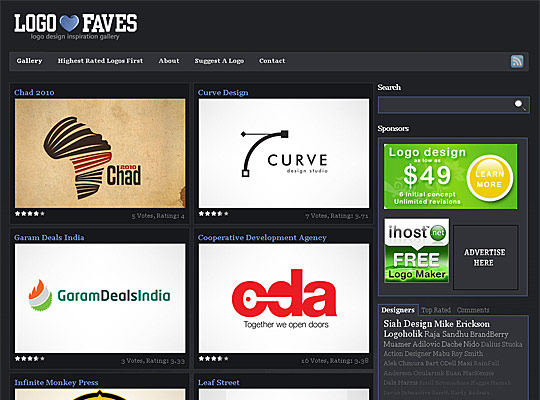This screenshot has height=400, width=540.
Task: Open Suggest A Logo page
Action: click(219, 61)
